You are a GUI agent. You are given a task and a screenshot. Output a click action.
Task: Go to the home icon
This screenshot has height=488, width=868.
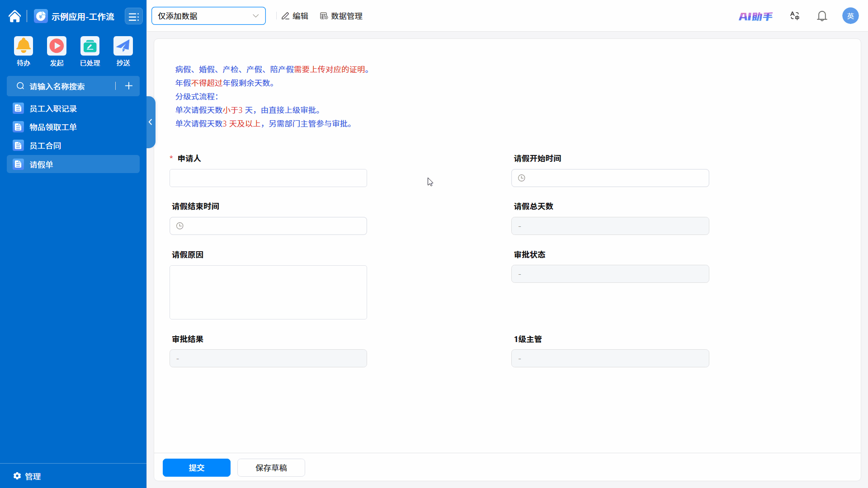tap(14, 16)
